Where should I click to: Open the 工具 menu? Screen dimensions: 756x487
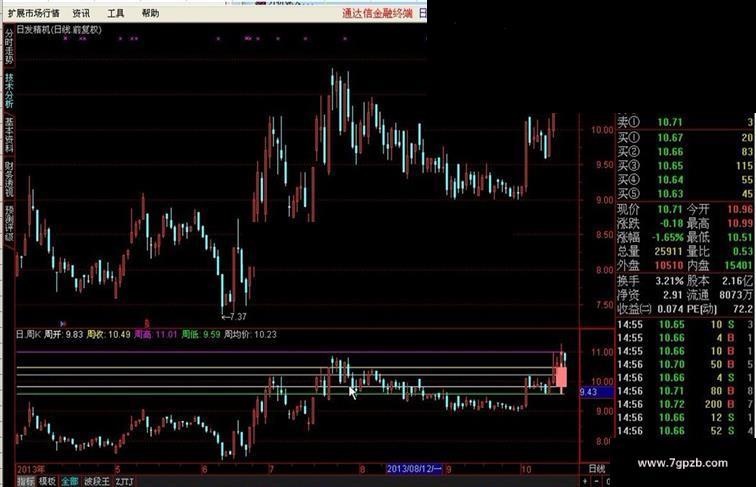(x=116, y=13)
